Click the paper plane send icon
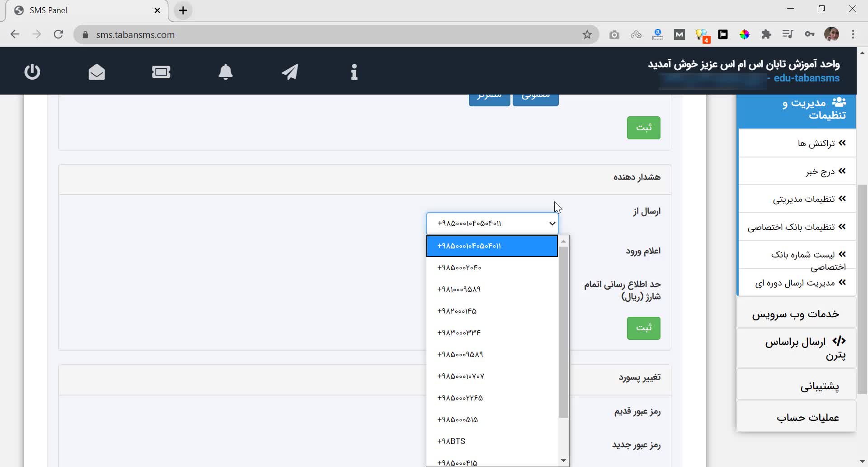 click(x=290, y=72)
